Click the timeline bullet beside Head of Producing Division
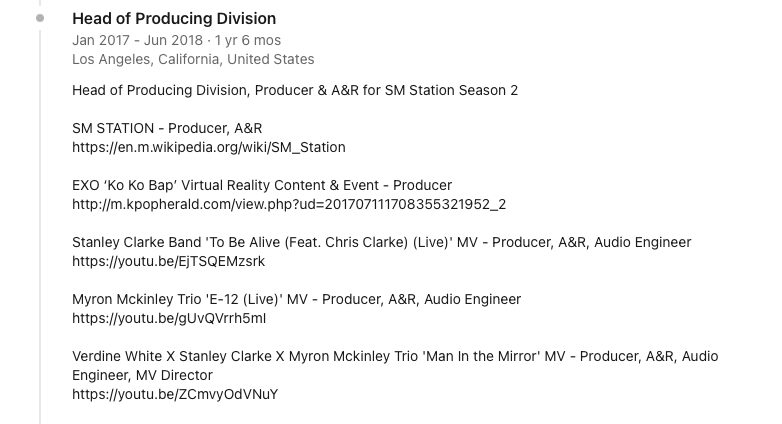Screen dimensions: 782x424 pos(40,19)
